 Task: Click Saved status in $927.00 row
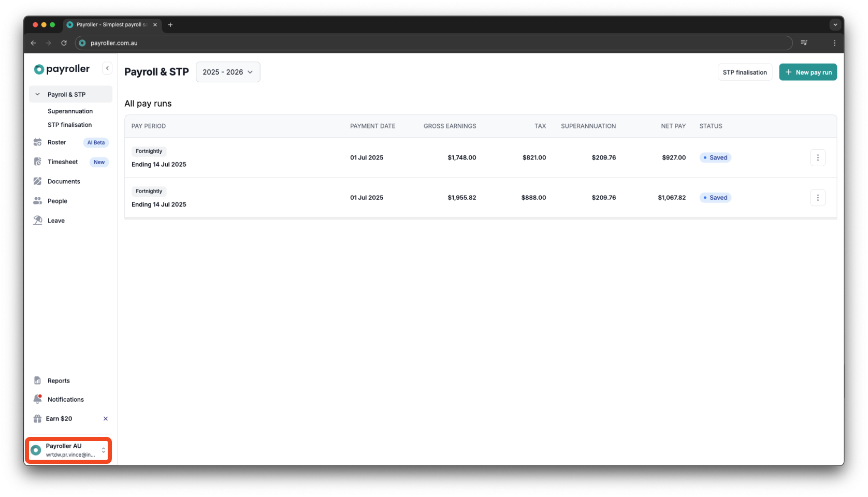715,157
